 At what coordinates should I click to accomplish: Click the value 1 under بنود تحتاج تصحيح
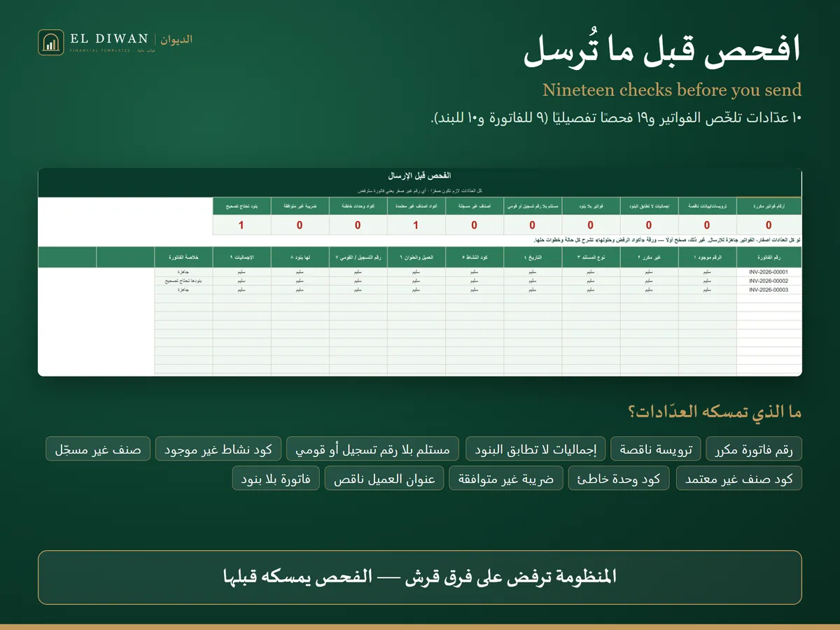pos(241,225)
